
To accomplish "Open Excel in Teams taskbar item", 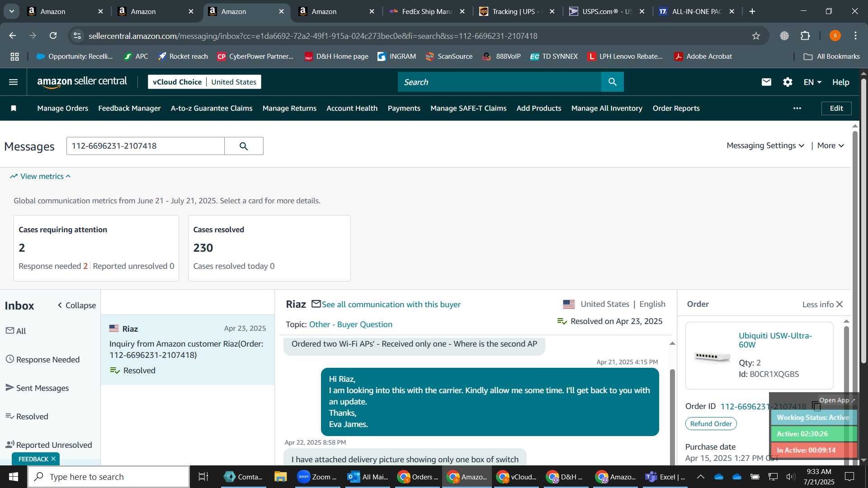I will [x=665, y=477].
